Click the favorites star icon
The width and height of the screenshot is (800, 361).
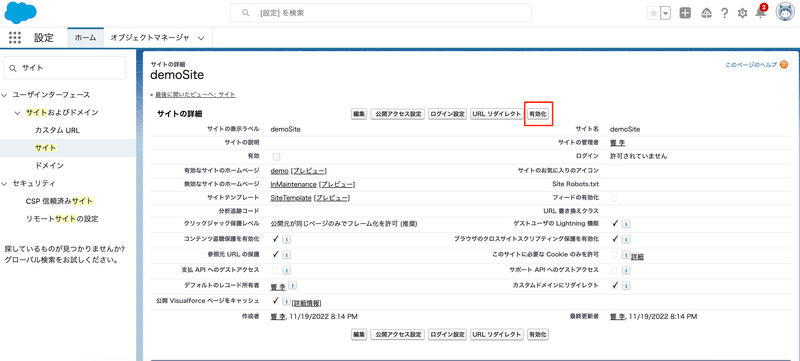click(x=654, y=14)
